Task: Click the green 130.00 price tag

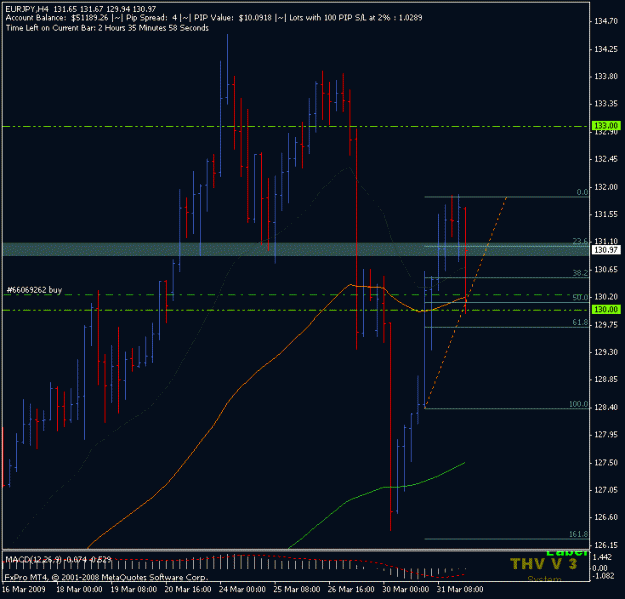Action: click(606, 309)
